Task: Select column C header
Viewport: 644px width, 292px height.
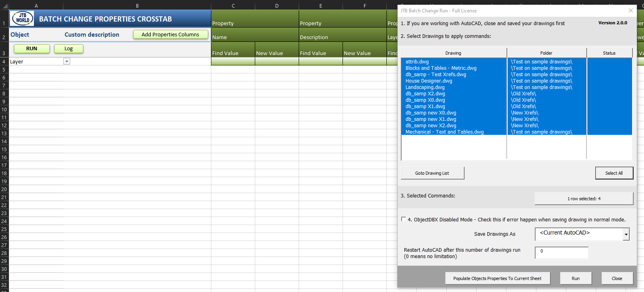Action: [233, 6]
